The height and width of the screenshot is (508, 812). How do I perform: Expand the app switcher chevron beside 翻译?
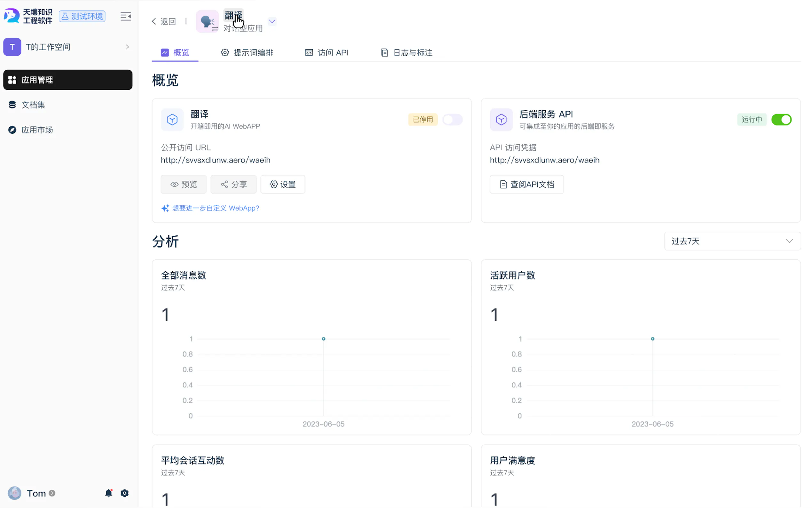coord(272,21)
